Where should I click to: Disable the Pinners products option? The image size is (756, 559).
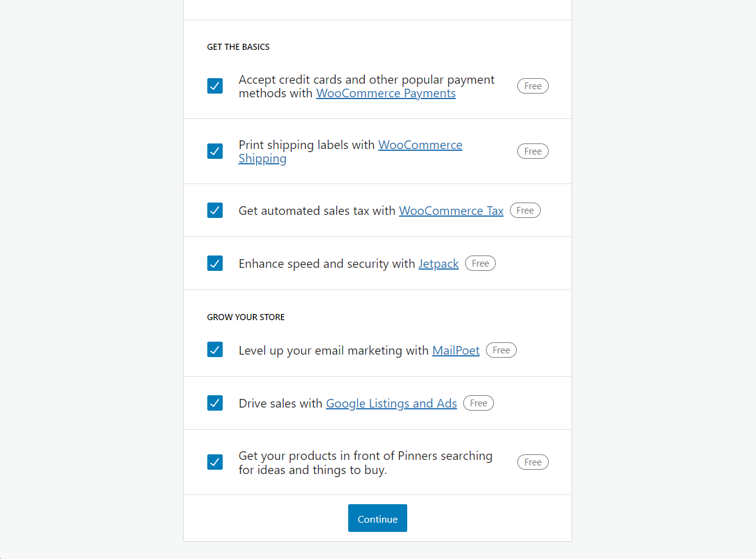tap(215, 462)
